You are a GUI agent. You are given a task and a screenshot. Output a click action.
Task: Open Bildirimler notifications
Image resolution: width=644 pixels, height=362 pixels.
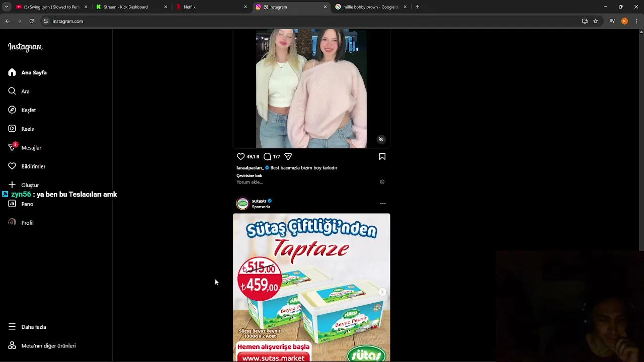[x=27, y=166]
